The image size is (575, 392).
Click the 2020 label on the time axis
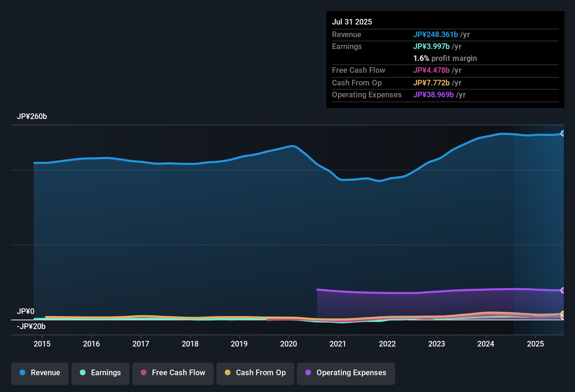tap(289, 344)
